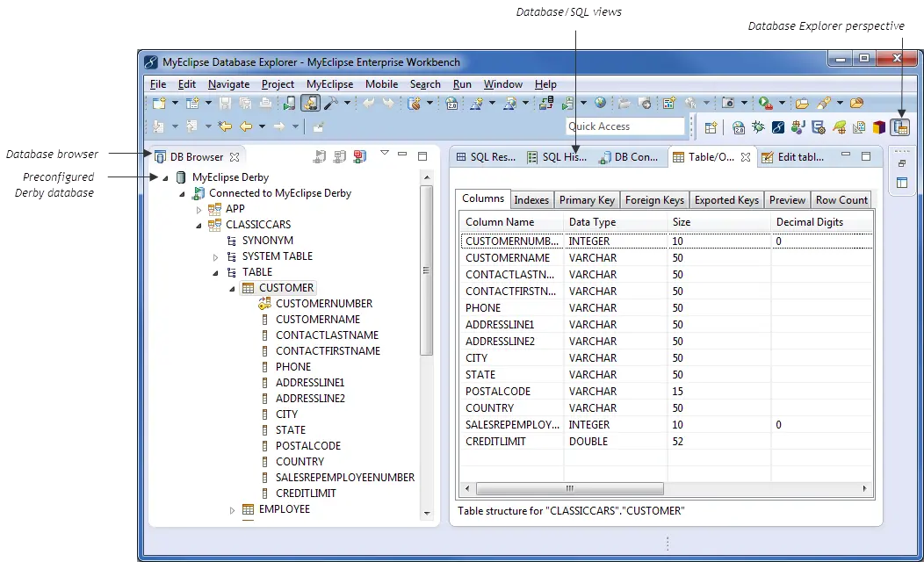This screenshot has width=924, height=562.
Task: Select the POSTALCODE row in columns table
Action: tap(666, 392)
